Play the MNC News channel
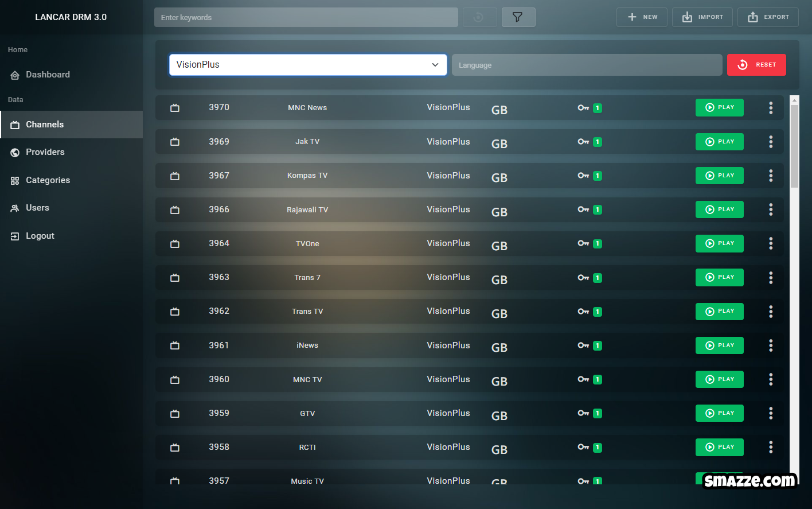Viewport: 812px width, 509px height. click(x=719, y=107)
